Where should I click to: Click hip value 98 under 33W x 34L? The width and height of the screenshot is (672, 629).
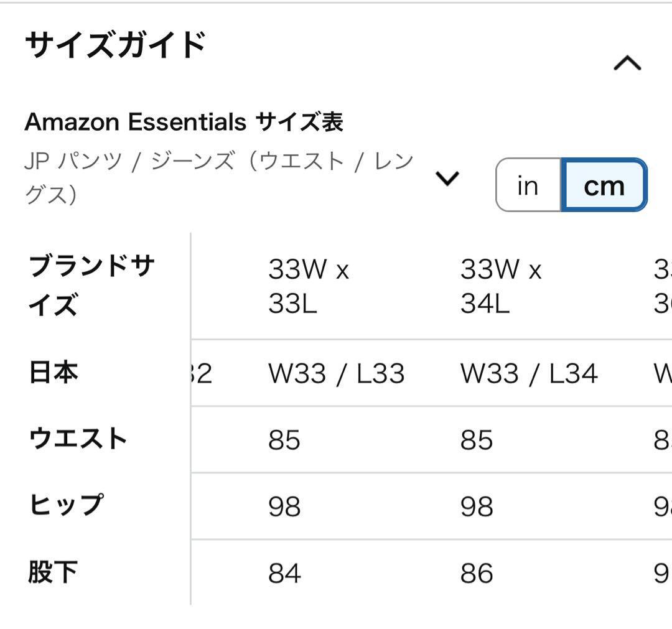(477, 506)
